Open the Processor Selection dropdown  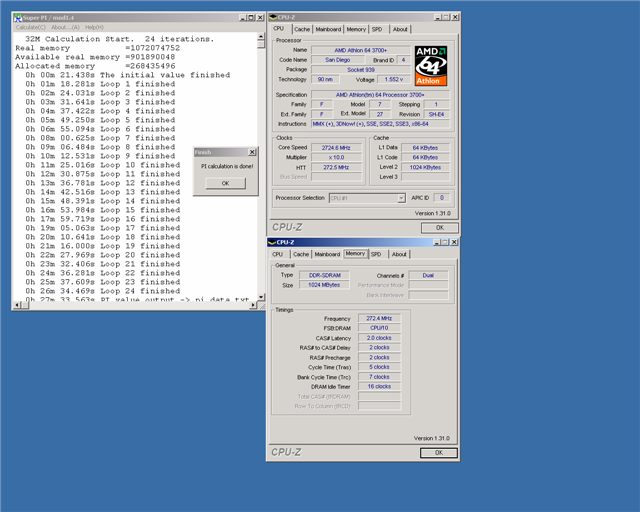(x=401, y=198)
